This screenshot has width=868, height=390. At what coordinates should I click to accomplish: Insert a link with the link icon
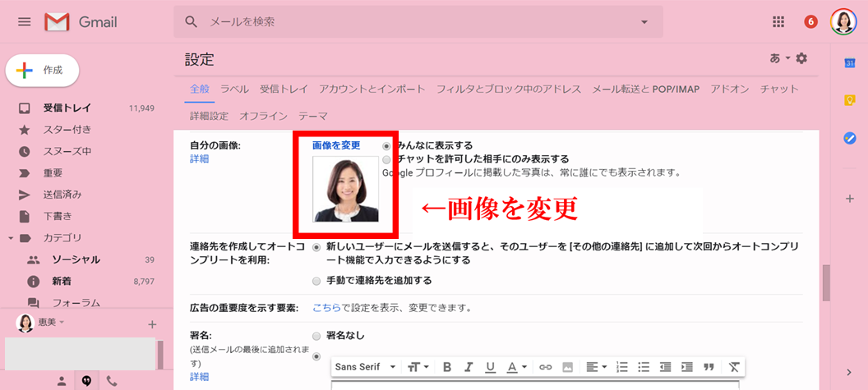546,367
